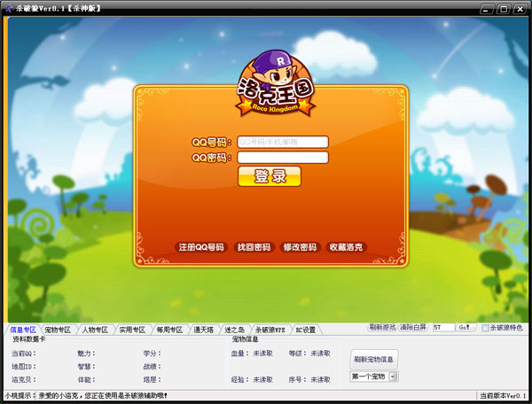
Task: Switch to the 人物专区 tab
Action: point(95,330)
